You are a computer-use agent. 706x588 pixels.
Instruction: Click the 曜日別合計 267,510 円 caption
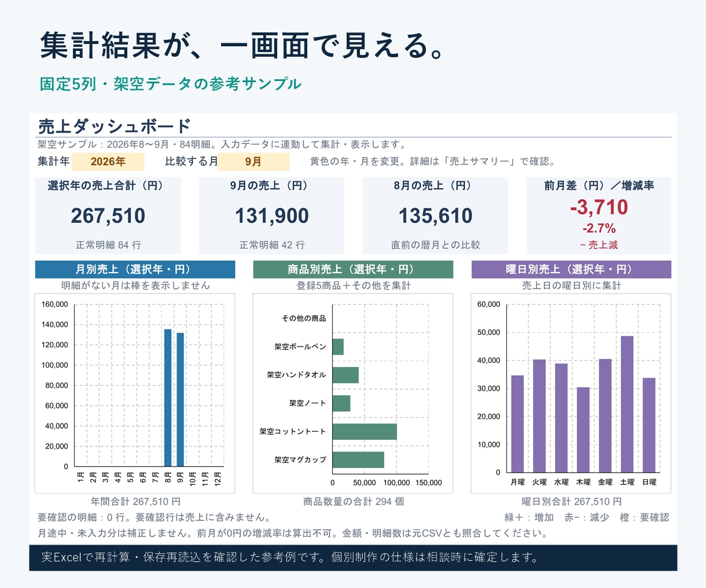[x=571, y=502]
